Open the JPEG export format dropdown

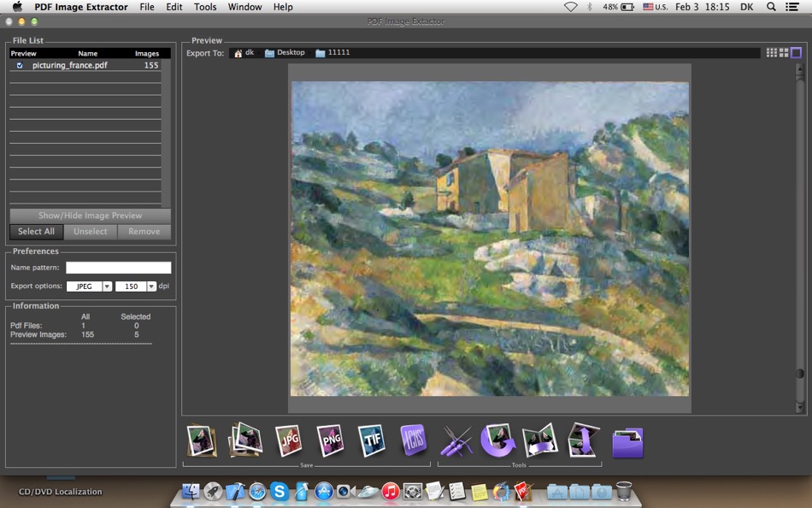107,286
